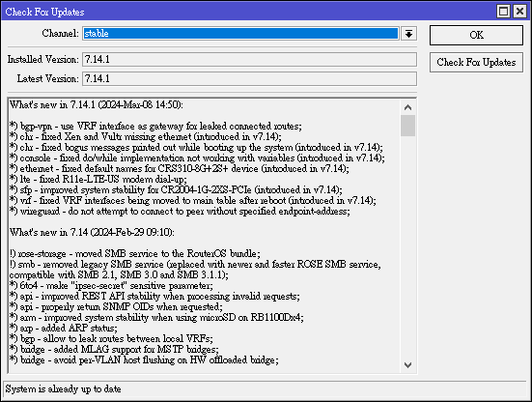This screenshot has height=402, width=532.
Task: Click the 'arp - added ARP status' line
Action: tap(64, 328)
